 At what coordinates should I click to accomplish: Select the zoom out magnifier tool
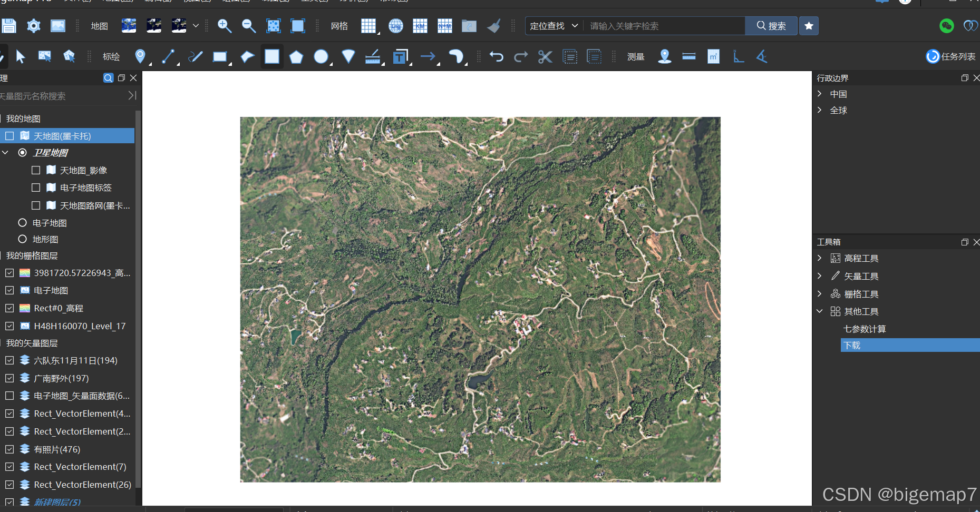249,26
